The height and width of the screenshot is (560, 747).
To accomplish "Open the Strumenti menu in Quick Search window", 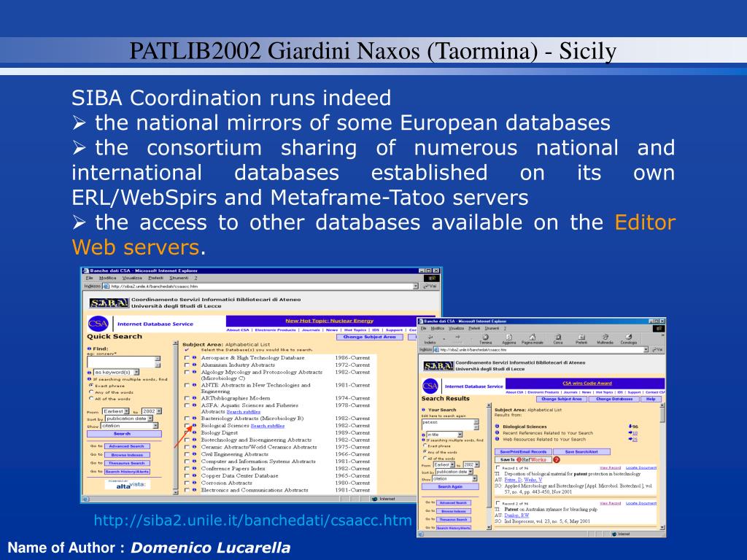I will (x=179, y=278).
